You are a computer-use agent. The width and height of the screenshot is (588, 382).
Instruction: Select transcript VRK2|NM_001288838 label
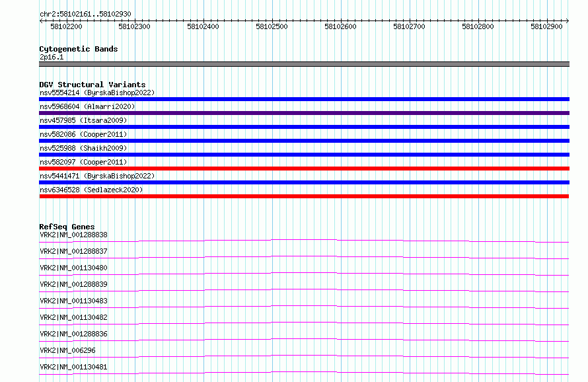(73, 235)
